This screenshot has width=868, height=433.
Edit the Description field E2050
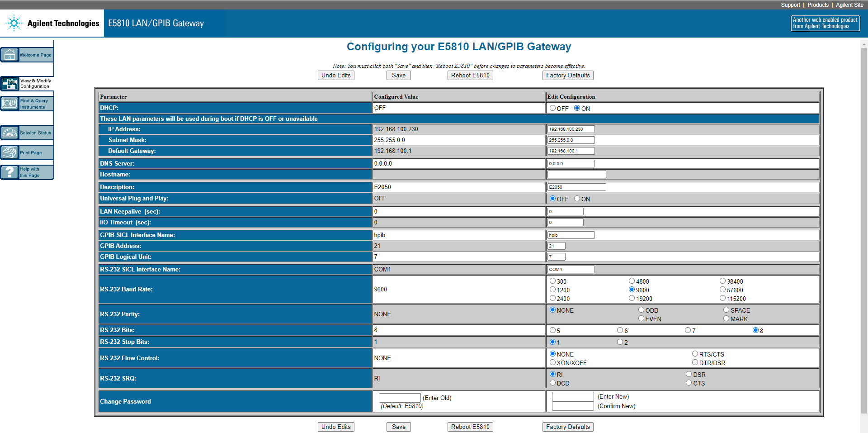(576, 187)
